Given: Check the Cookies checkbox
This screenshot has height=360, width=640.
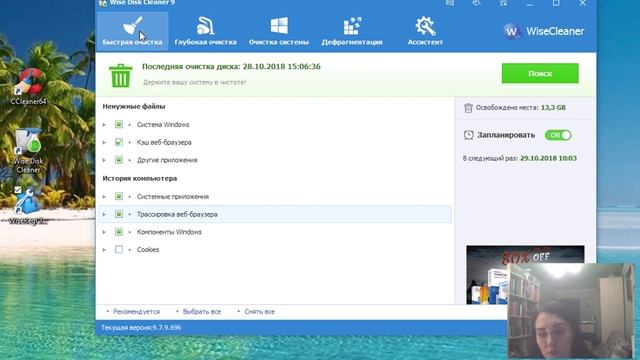Looking at the screenshot, I should (x=119, y=249).
